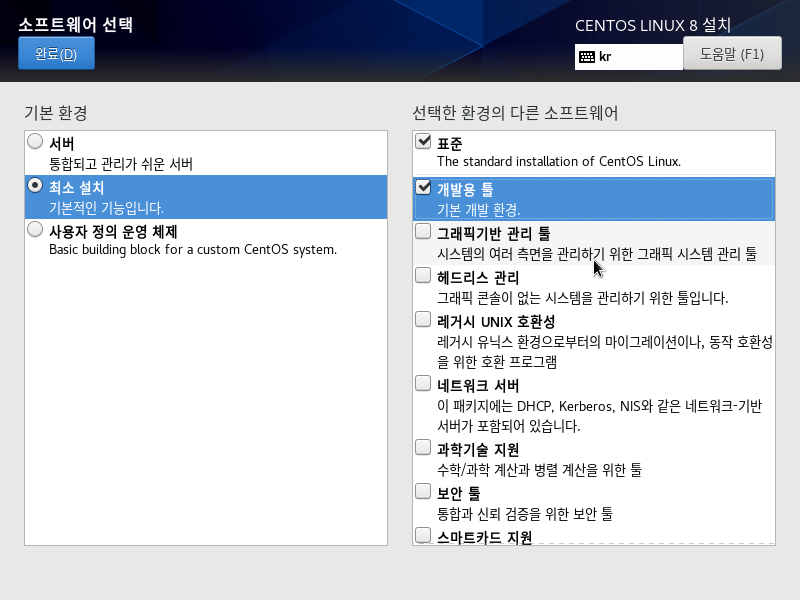
Task: Uncheck the 개발용 툴 checkbox
Action: tap(423, 187)
